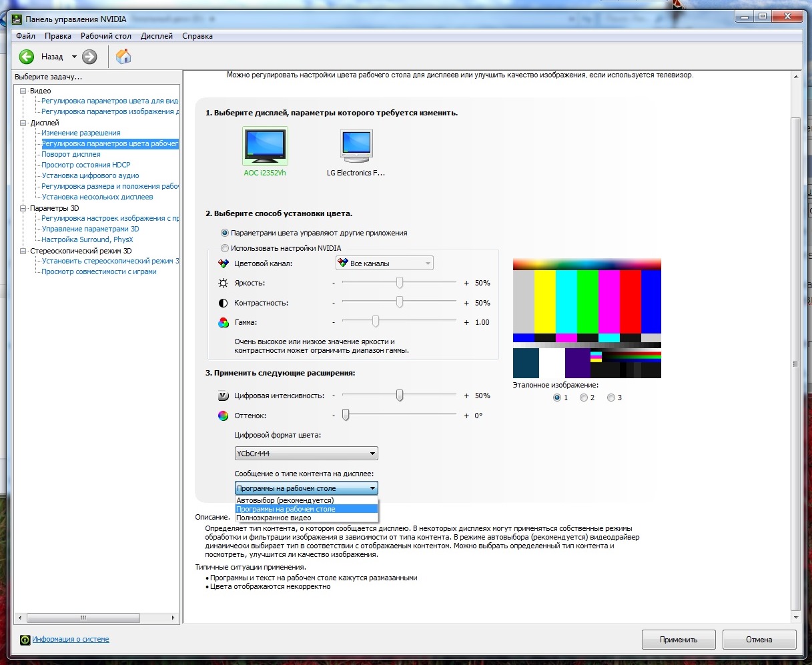Click the Отмена button

[759, 640]
